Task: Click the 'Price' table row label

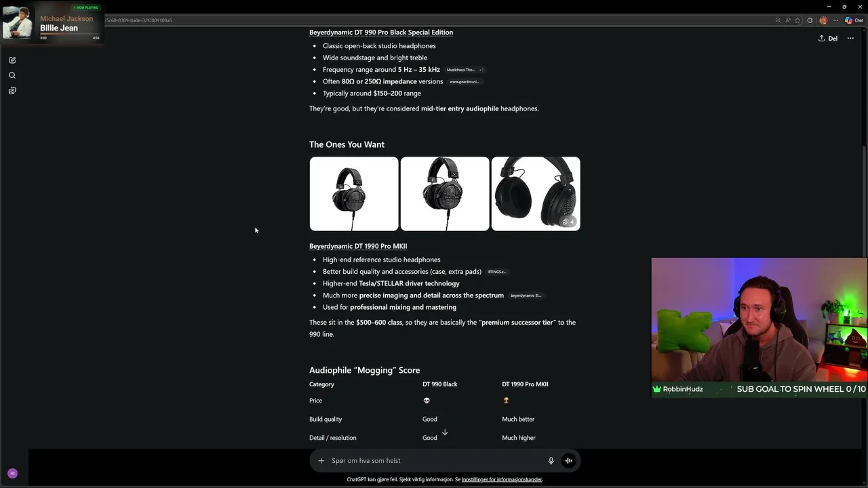Action: pyautogui.click(x=315, y=401)
